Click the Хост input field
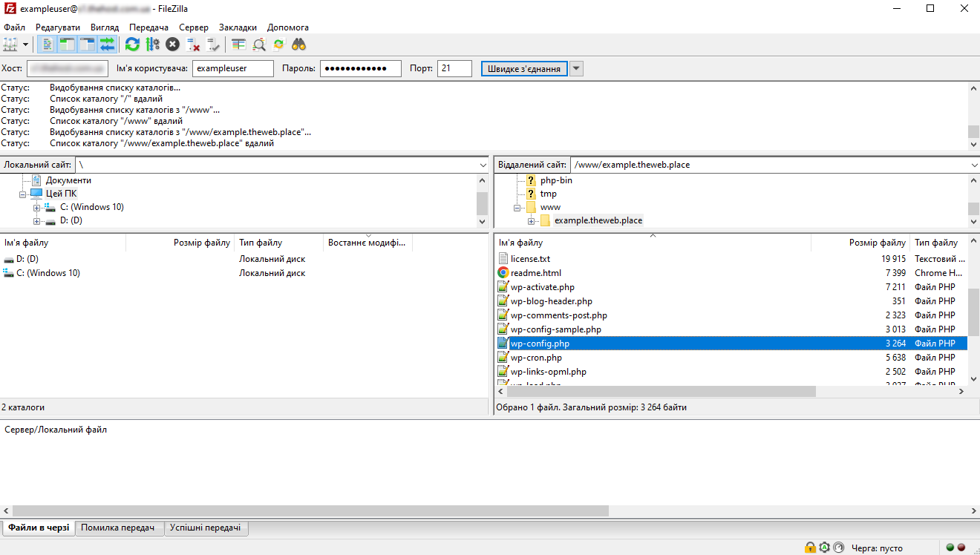 tap(68, 68)
